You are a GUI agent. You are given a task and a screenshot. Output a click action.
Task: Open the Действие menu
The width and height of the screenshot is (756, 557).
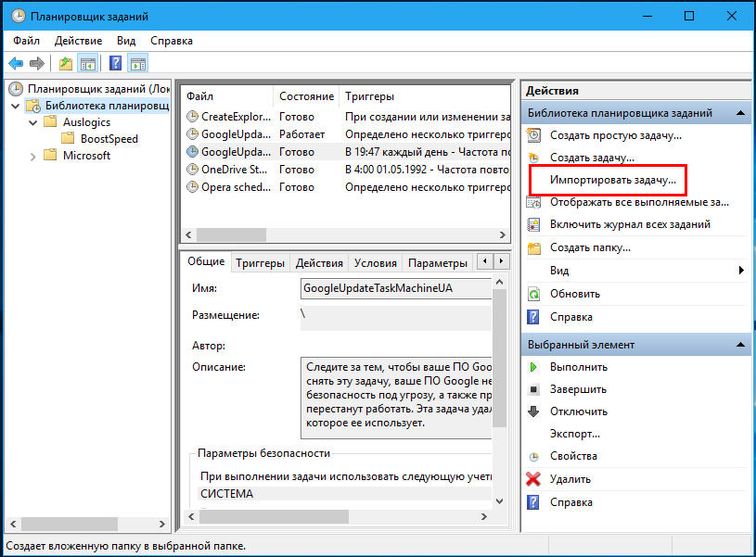click(78, 41)
